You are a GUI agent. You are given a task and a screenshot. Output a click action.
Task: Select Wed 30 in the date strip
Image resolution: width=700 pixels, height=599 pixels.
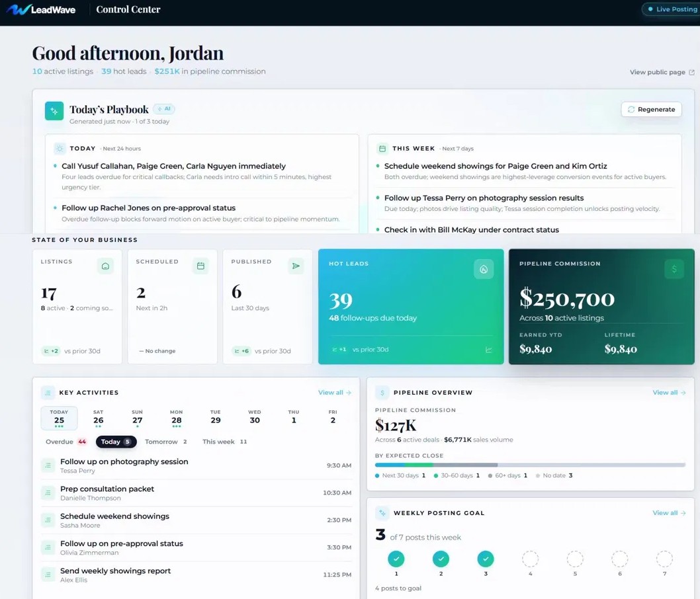point(255,418)
